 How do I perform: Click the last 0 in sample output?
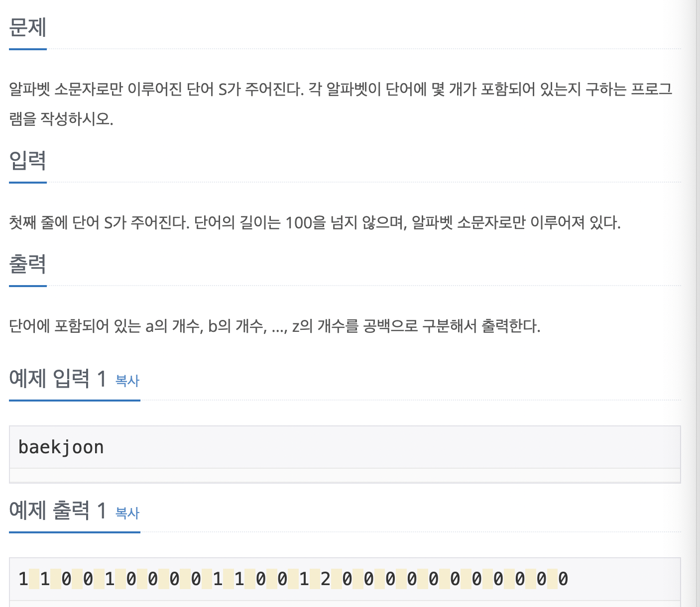(x=563, y=579)
